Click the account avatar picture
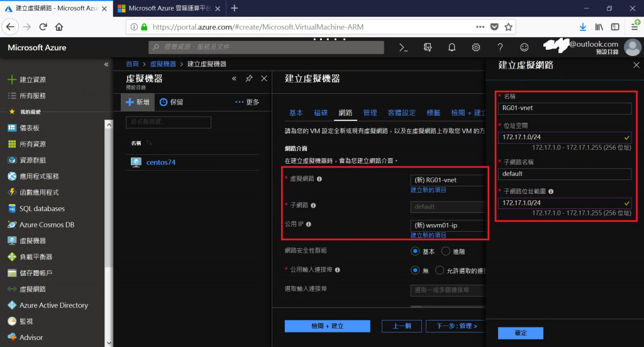Screen dimensions: 644x347 click(633, 47)
